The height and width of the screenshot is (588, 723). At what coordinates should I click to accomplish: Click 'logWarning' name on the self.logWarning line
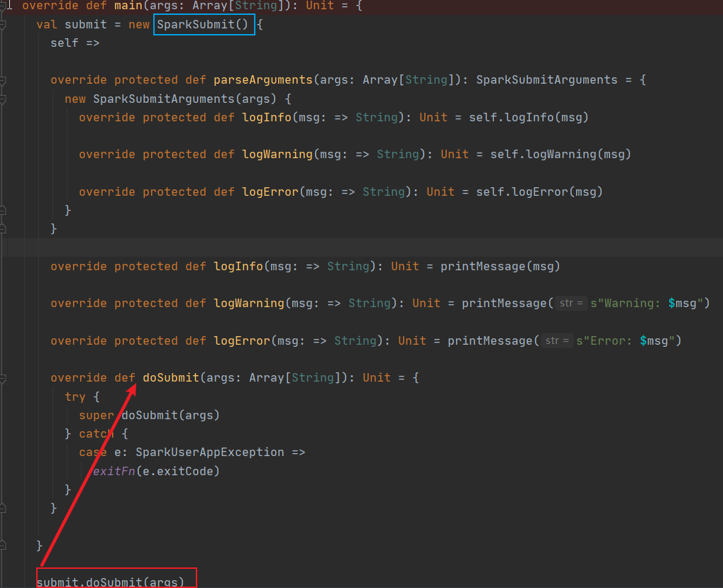(277, 155)
